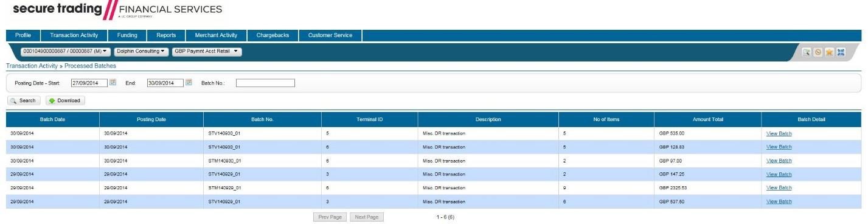Click the Search button
The width and height of the screenshot is (868, 224).
[x=24, y=100]
